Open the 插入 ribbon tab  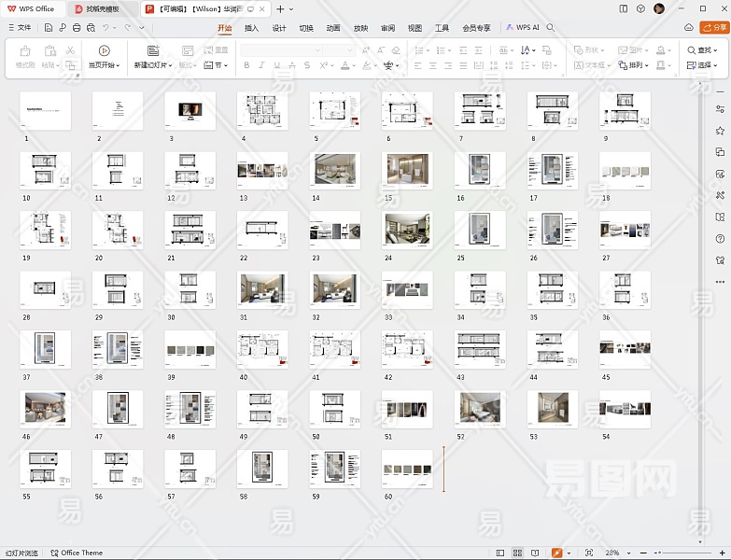pyautogui.click(x=251, y=28)
